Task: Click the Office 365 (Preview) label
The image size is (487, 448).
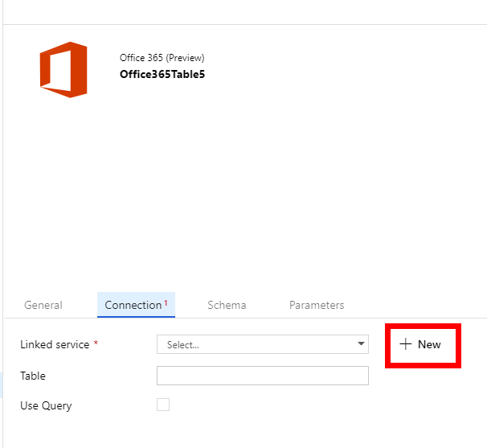Action: click(x=162, y=58)
